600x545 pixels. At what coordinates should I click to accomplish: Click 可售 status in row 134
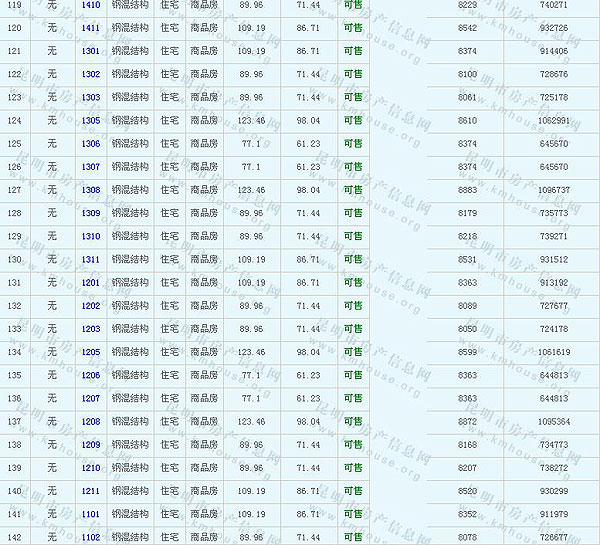(353, 352)
